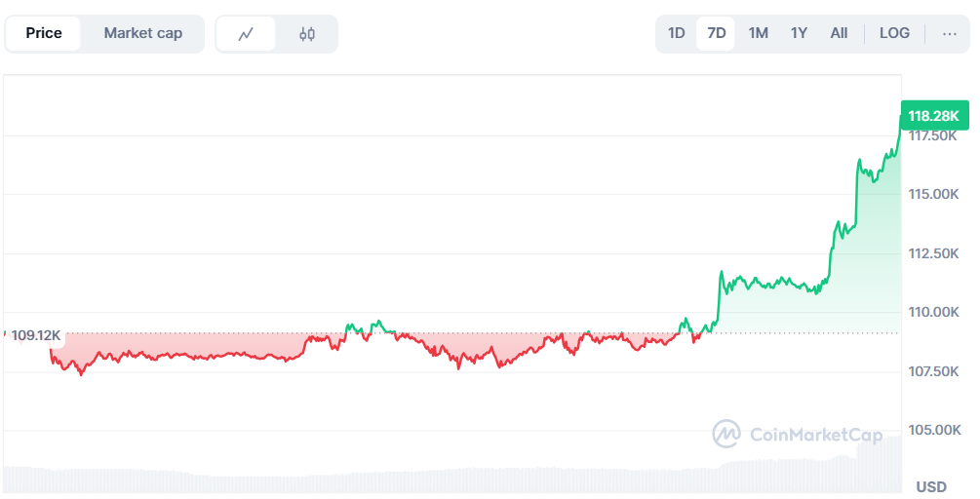Click the USD currency label
This screenshot has height=499, width=980.
(931, 486)
